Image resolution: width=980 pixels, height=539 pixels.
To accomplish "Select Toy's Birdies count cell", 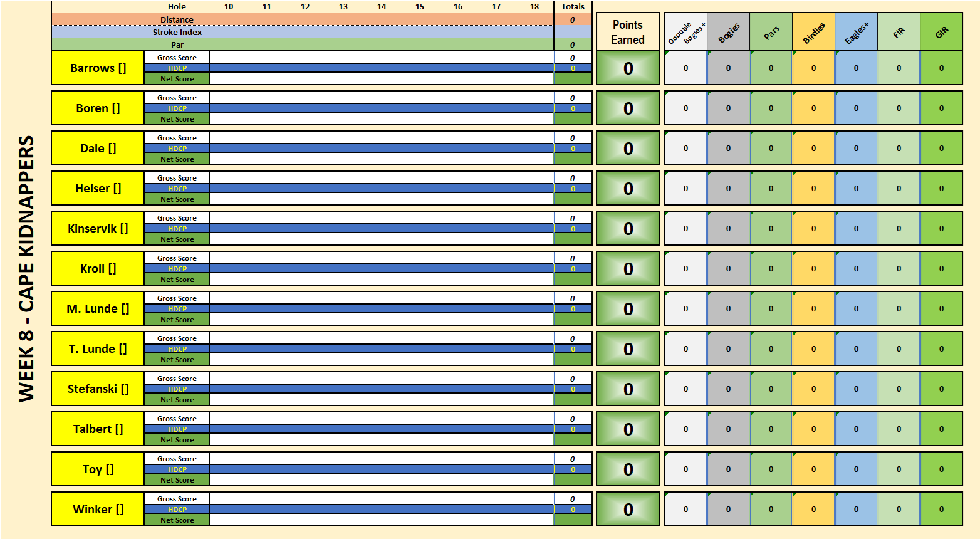I will tap(813, 469).
